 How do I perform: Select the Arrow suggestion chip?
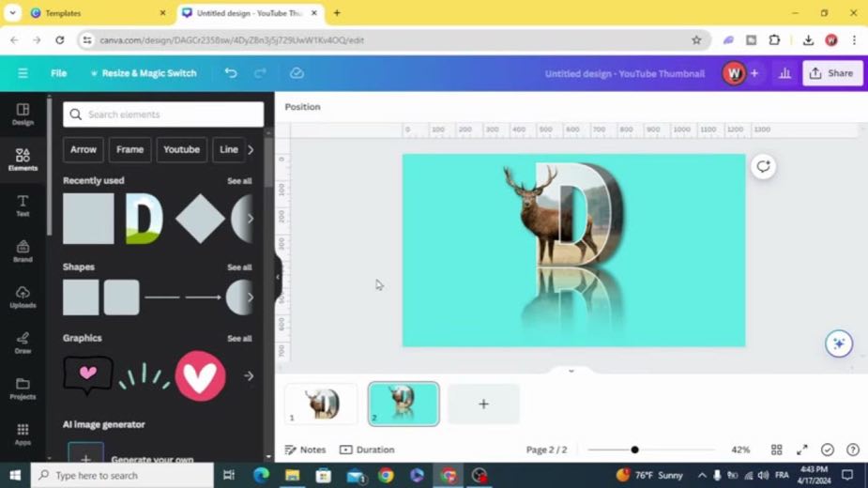pos(83,149)
